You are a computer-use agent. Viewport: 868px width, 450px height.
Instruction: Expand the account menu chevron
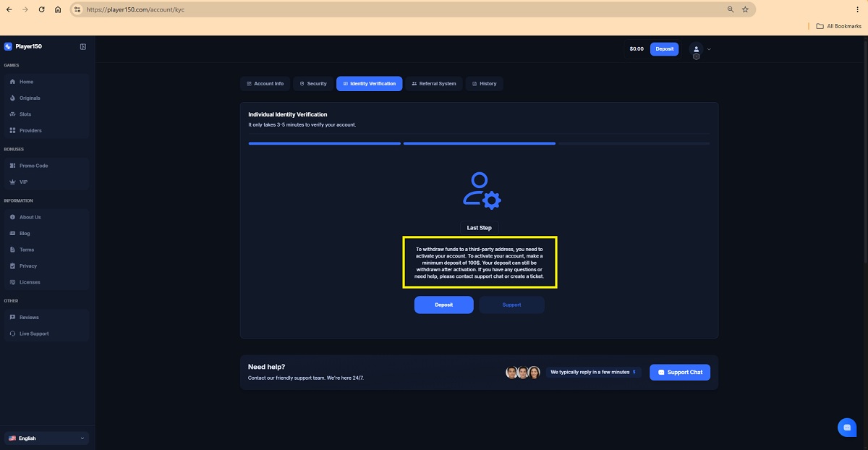[x=709, y=49]
